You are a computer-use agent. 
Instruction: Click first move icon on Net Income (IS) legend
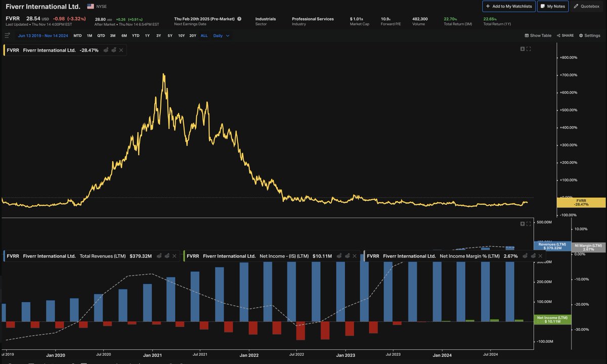[x=339, y=256]
